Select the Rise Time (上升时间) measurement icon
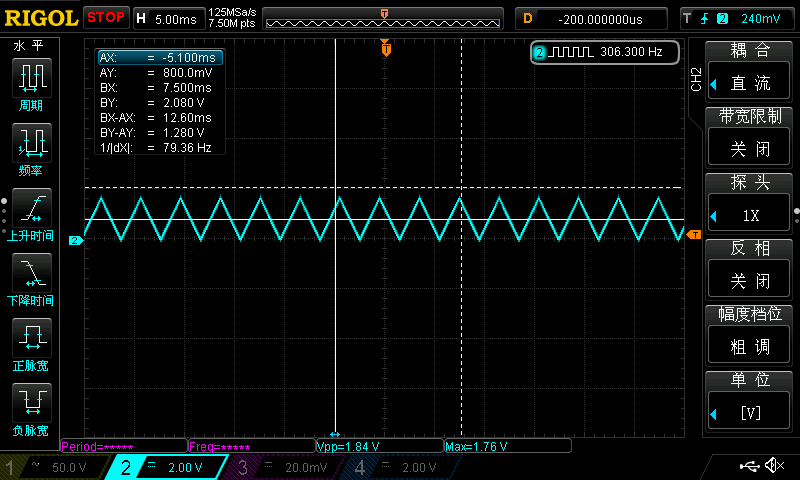This screenshot has width=800, height=480. [31, 208]
